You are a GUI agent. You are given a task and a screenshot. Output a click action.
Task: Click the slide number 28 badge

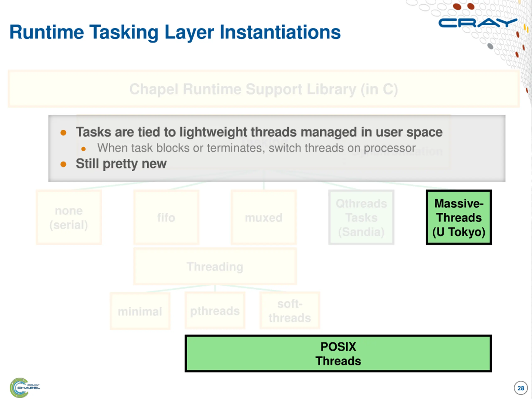coord(521,388)
